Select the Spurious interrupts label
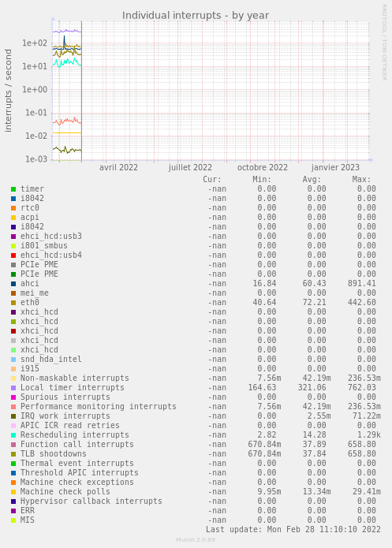Screen dimensions: 392x548 tap(65, 397)
